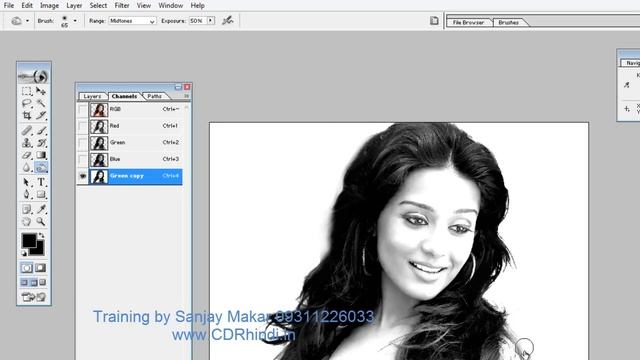Screen dimensions: 640x360
Task: Select the Slice tool
Action: (41, 116)
